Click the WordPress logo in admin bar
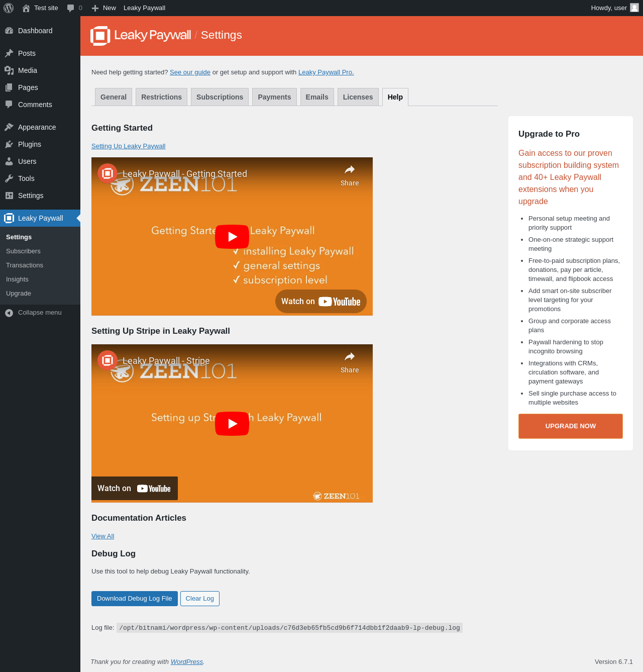The width and height of the screenshot is (643, 672). click(x=9, y=8)
